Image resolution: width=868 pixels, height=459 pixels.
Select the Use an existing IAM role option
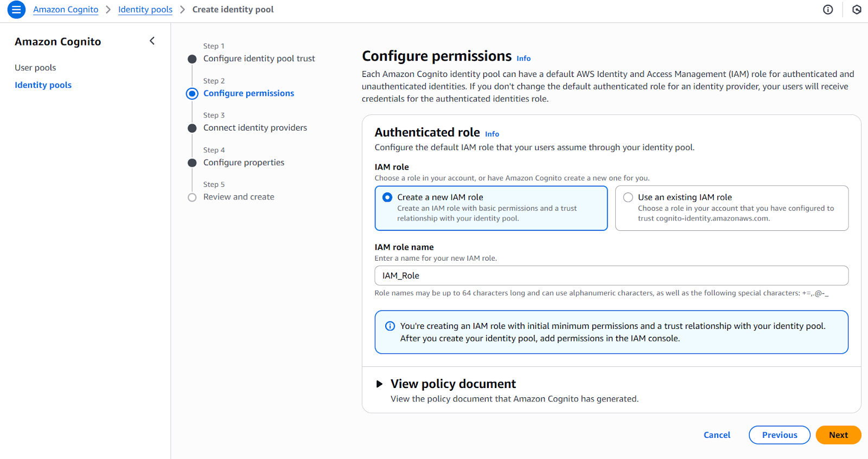pos(628,197)
